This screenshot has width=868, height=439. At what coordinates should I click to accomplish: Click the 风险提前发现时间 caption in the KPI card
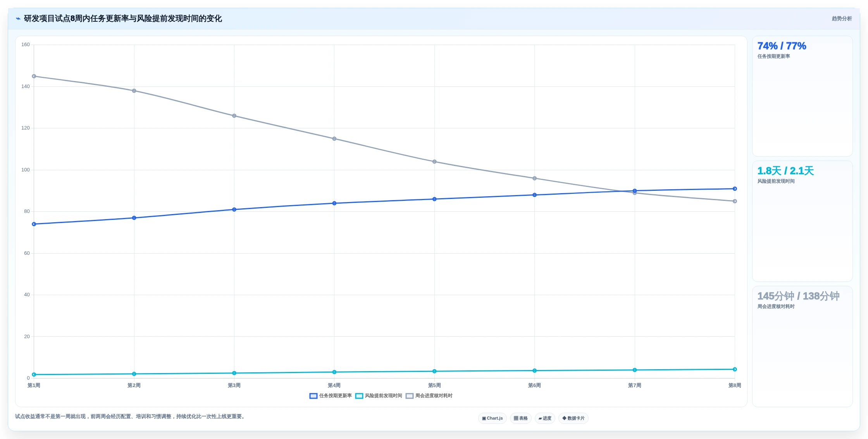coord(776,181)
